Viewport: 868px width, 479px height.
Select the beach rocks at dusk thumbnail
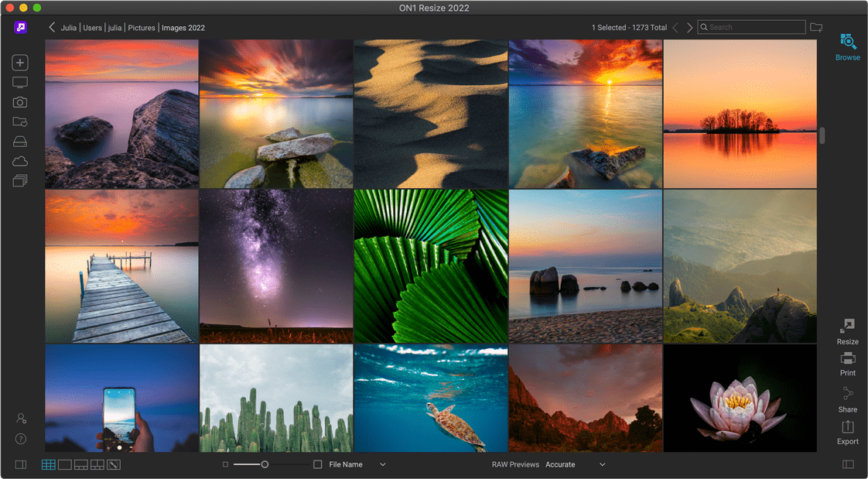tap(586, 266)
